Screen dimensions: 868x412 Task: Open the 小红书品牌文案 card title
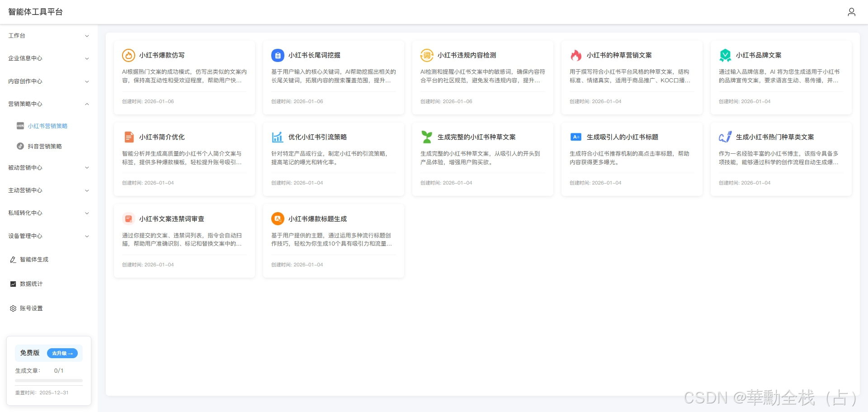click(x=759, y=55)
